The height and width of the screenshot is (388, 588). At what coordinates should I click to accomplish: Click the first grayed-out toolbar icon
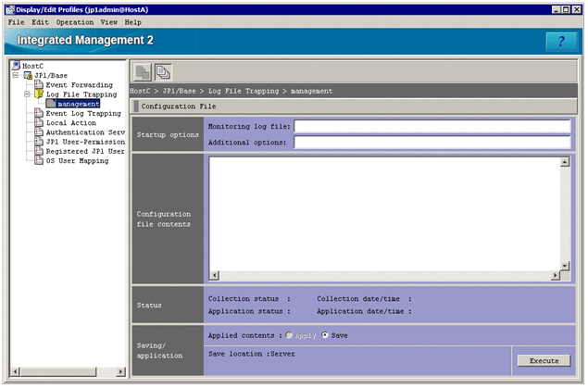click(x=142, y=71)
